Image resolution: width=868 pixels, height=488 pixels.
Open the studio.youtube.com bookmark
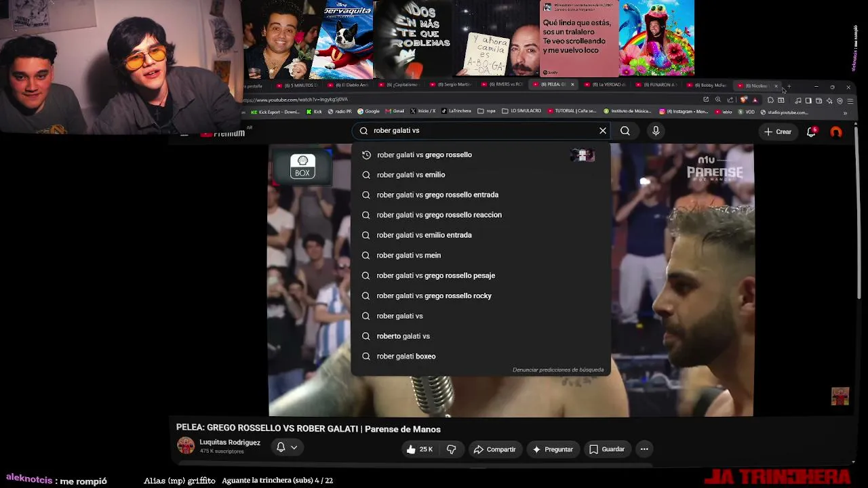pyautogui.click(x=785, y=112)
